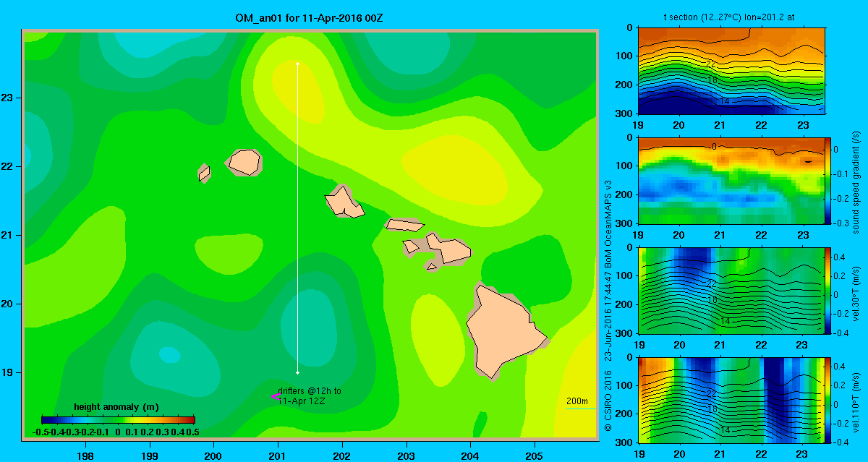Screen dimensions: 868x462
Task: Click the CSIRO 2016 BoM OceanMAPS v3 credit text
Action: tap(608, 305)
